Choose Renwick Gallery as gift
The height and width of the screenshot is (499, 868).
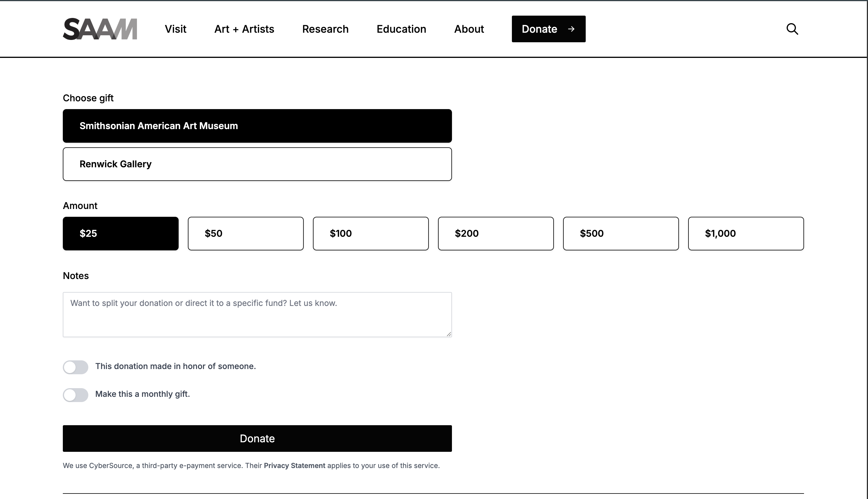tap(257, 164)
